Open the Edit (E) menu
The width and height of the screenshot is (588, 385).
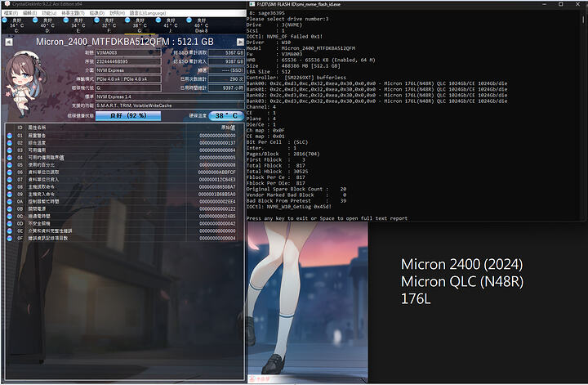(x=30, y=13)
